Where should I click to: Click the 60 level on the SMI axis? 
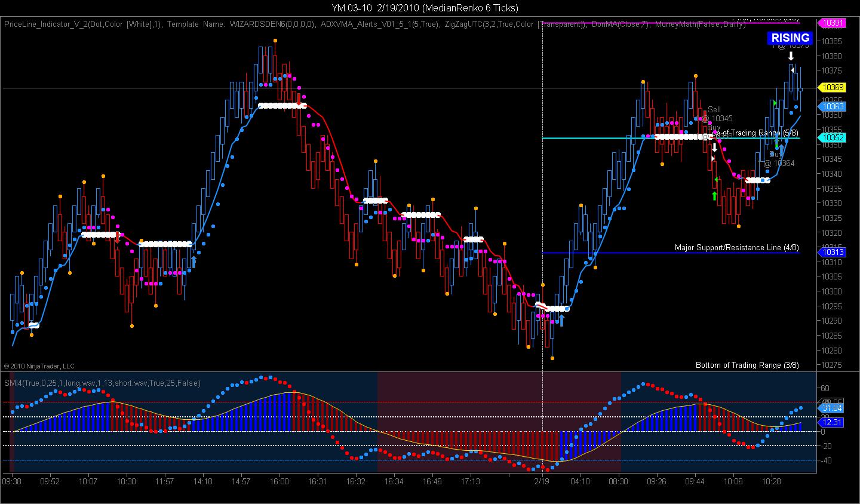[x=825, y=388]
